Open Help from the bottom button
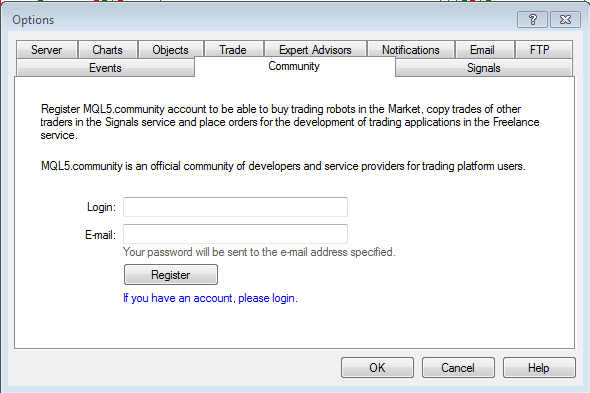590x393 pixels. pyautogui.click(x=539, y=367)
